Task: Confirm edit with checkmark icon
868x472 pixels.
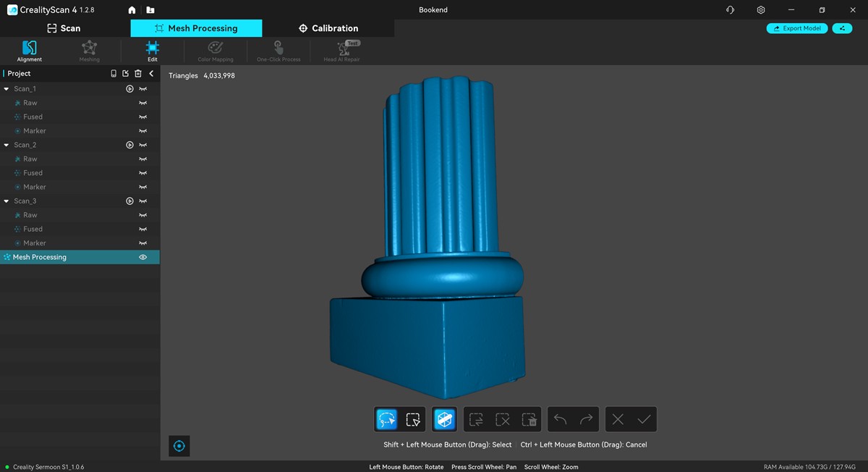Action: click(644, 419)
